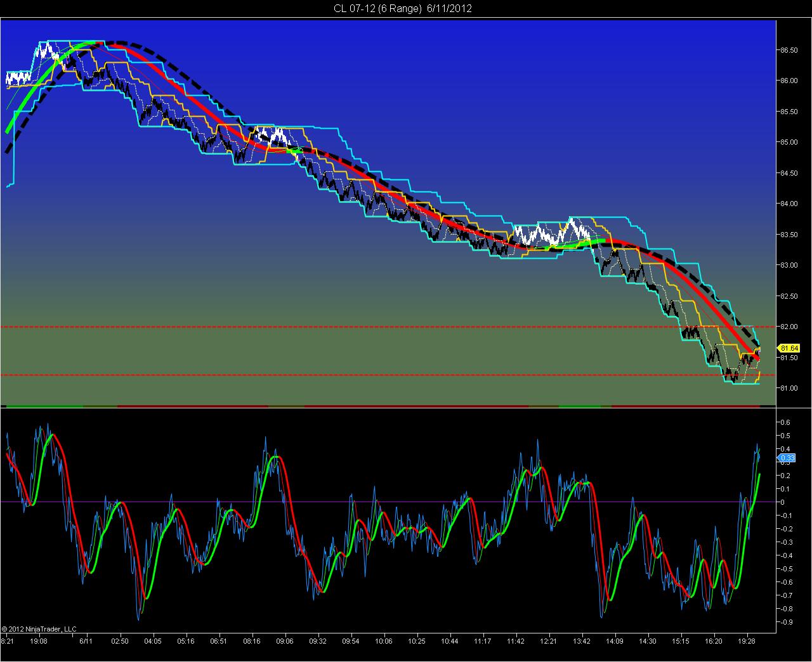The height and width of the screenshot is (662, 812).
Task: Select the upper red dashed line at 82.00
Action: pyautogui.click(x=388, y=327)
